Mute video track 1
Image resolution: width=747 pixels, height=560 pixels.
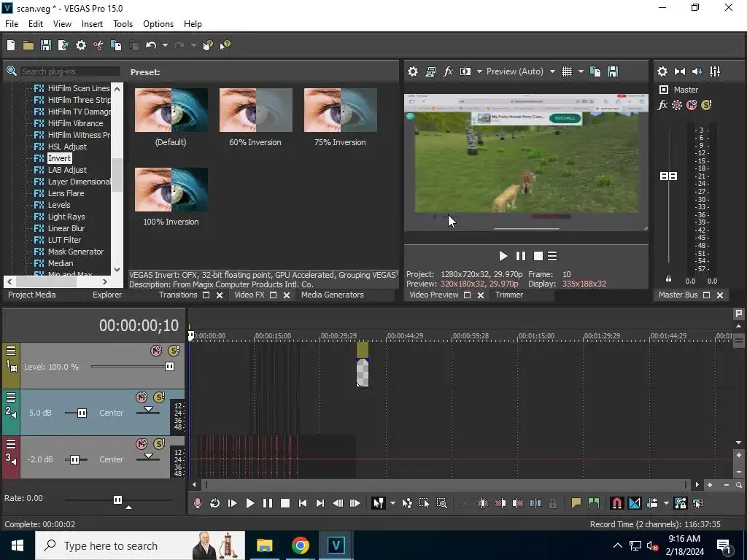[156, 351]
